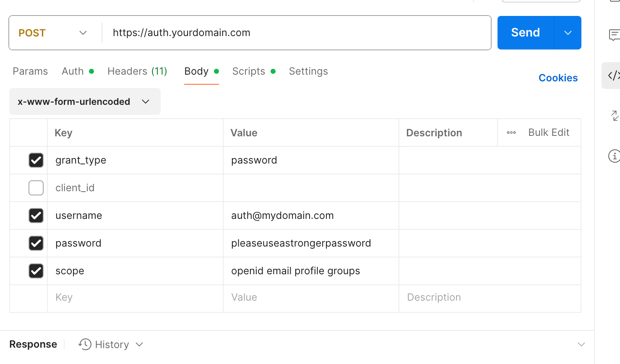The image size is (620, 364).
Task: Click the grant_type key cell
Action: point(135,160)
